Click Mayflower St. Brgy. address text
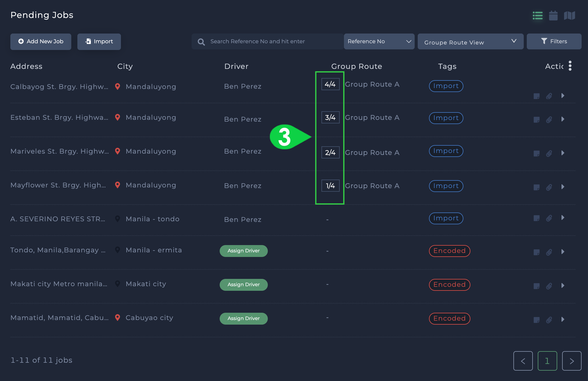The height and width of the screenshot is (381, 588). coord(58,185)
